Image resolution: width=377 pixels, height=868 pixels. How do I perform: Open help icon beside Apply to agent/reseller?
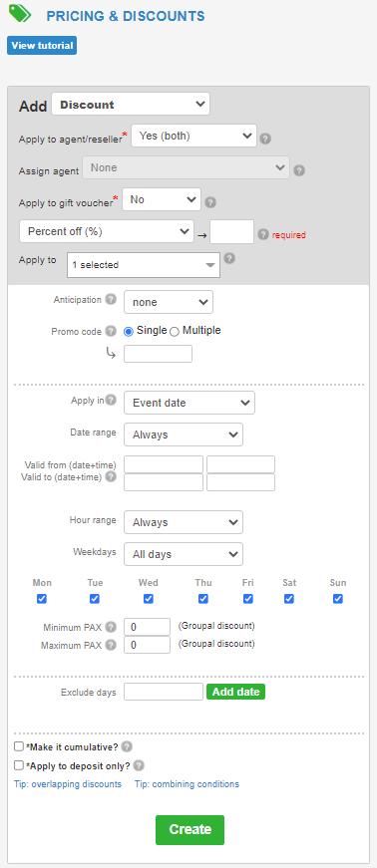[265, 139]
